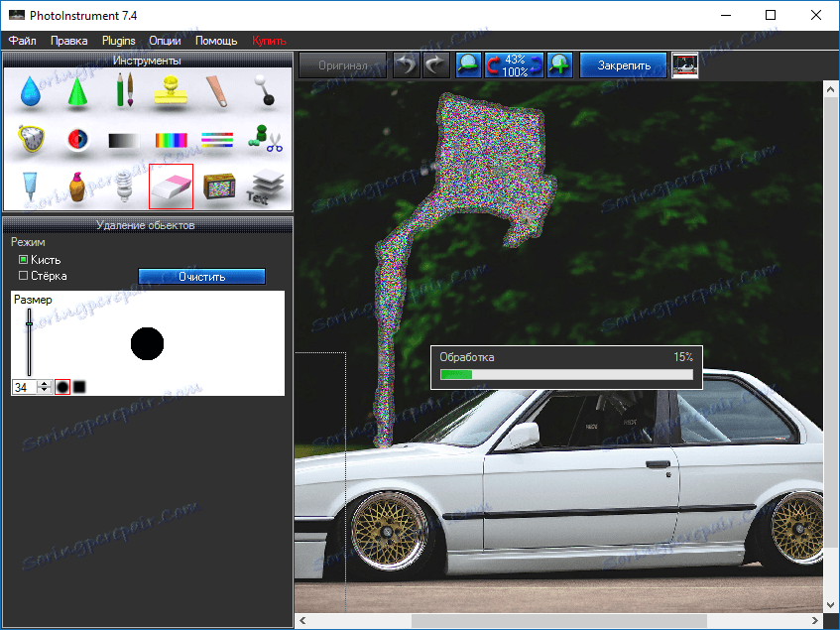
Task: Select the TV Denoise tool
Action: point(218,187)
